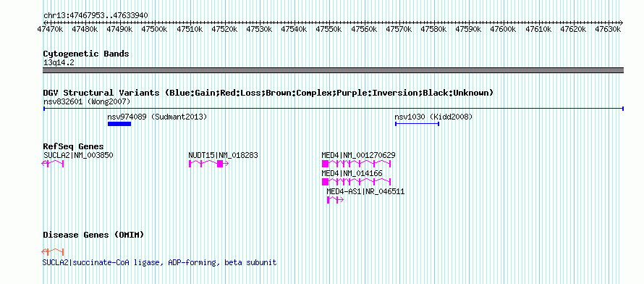
Task: Open the SUCLA2 succinate-CoA ligase link
Action: pos(159,262)
